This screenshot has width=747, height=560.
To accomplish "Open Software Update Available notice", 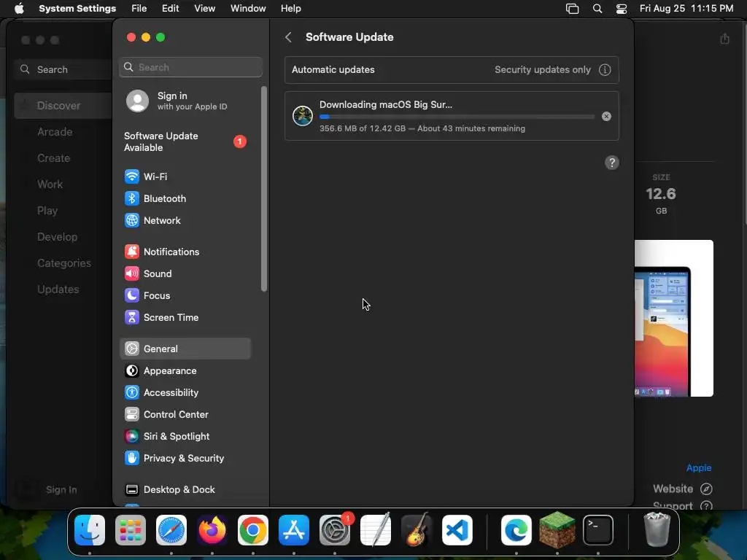I will [185, 142].
